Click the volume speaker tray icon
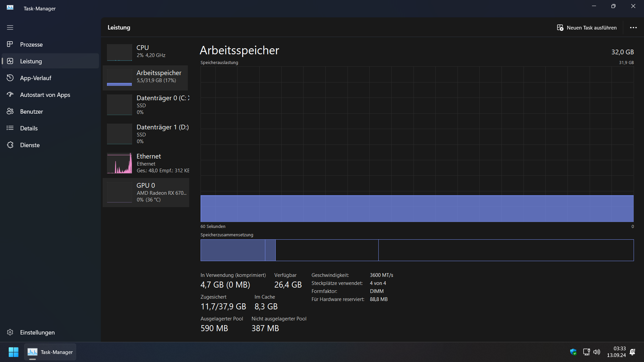This screenshot has height=362, width=644. tap(596, 352)
